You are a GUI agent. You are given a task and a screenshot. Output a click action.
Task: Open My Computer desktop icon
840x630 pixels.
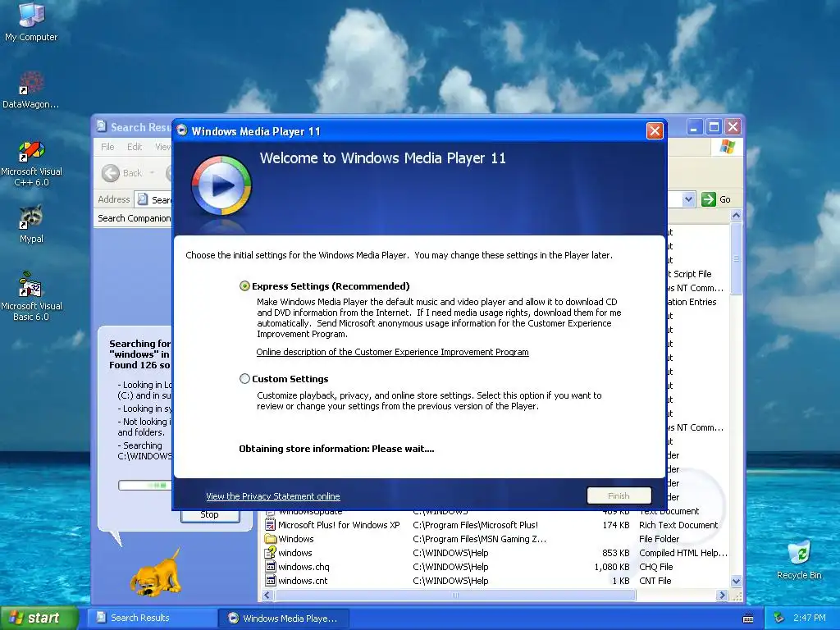coord(31,21)
